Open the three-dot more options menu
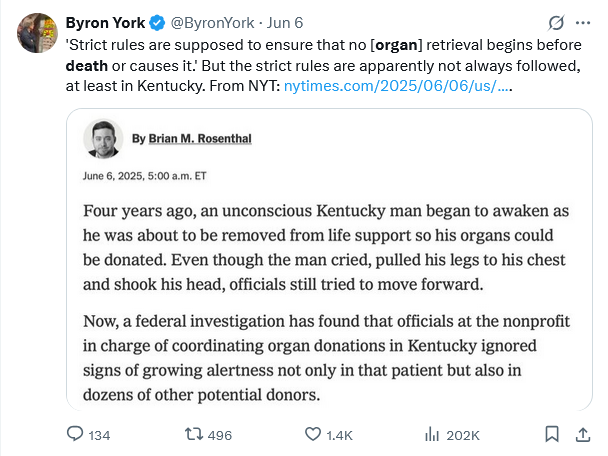This screenshot has height=456, width=608. pos(585,22)
